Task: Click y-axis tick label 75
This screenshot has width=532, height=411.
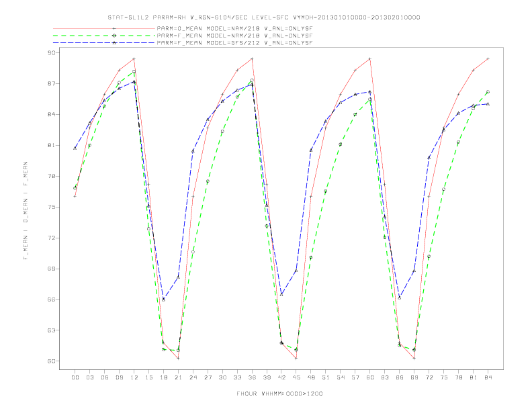Action: [51, 207]
